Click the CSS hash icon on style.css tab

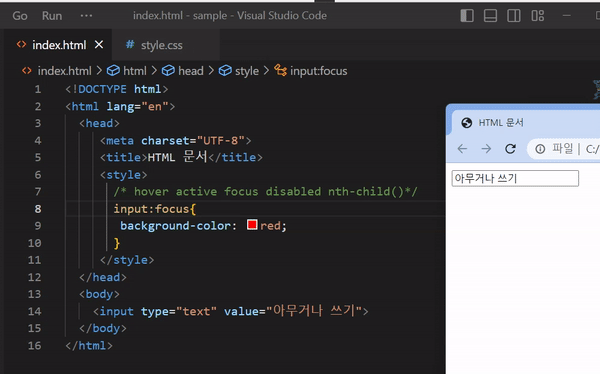click(130, 44)
